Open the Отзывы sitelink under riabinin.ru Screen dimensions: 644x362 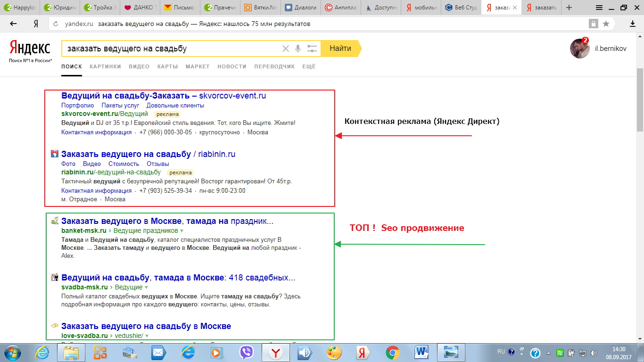coord(158,164)
